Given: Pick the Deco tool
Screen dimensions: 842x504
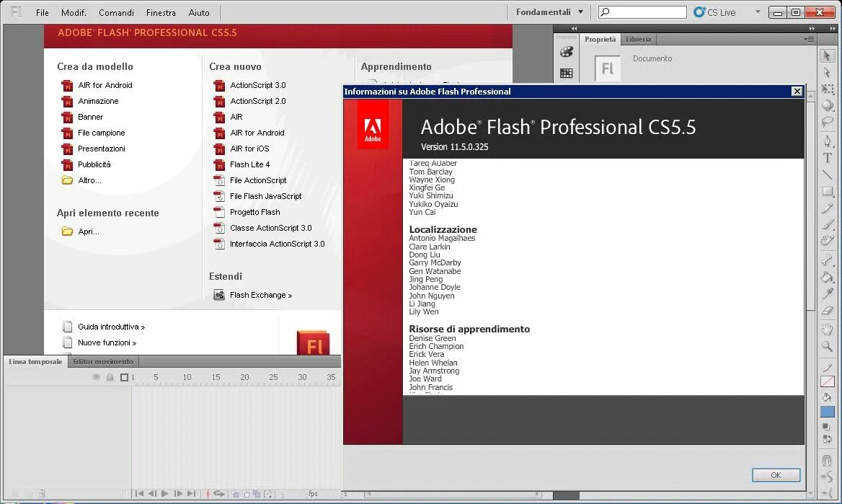Looking at the screenshot, I should 828,241.
